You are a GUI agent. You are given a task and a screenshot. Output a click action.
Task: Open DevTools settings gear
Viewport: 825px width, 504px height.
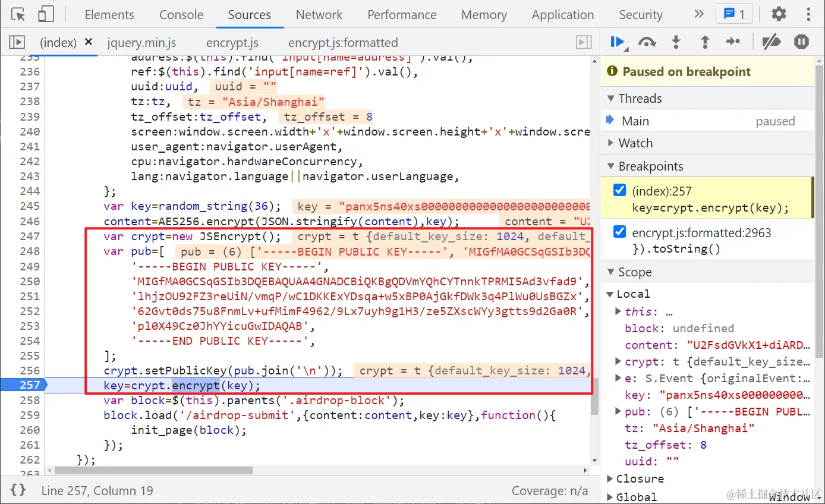coord(779,14)
